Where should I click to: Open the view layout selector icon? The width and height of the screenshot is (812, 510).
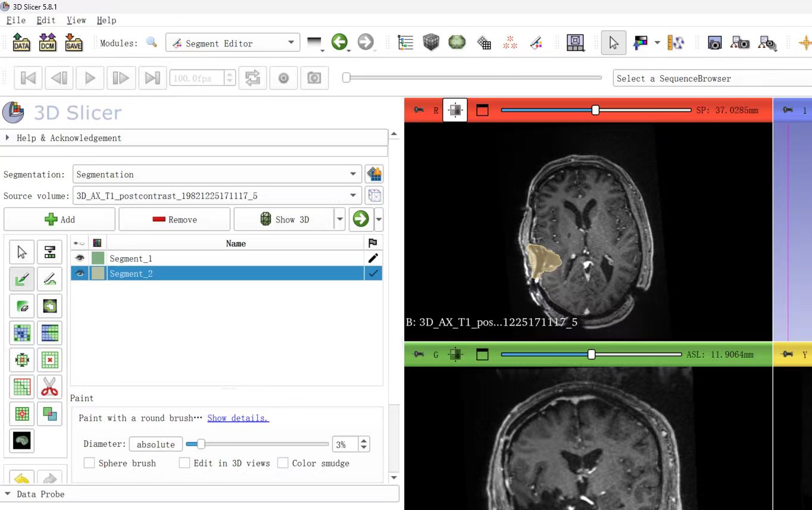pyautogui.click(x=575, y=43)
